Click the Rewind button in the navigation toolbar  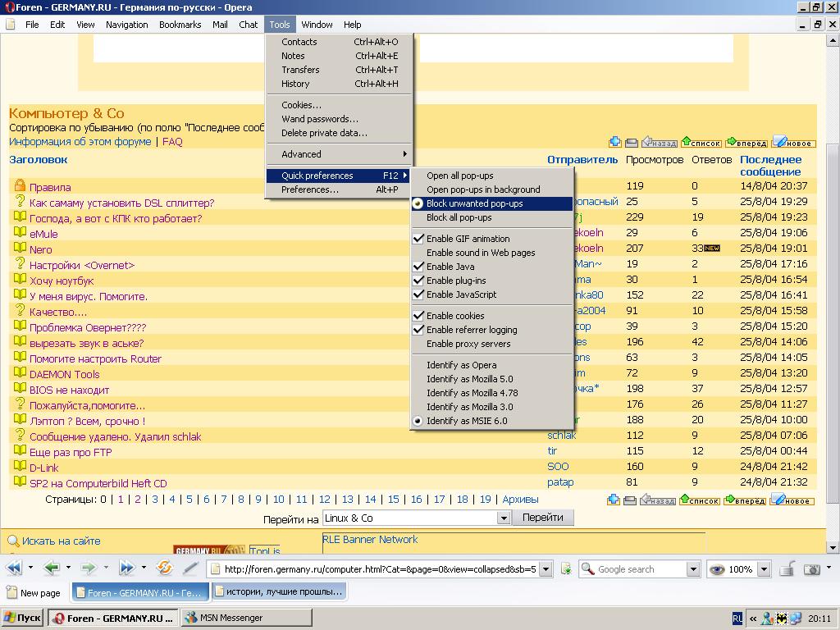pos(15,568)
